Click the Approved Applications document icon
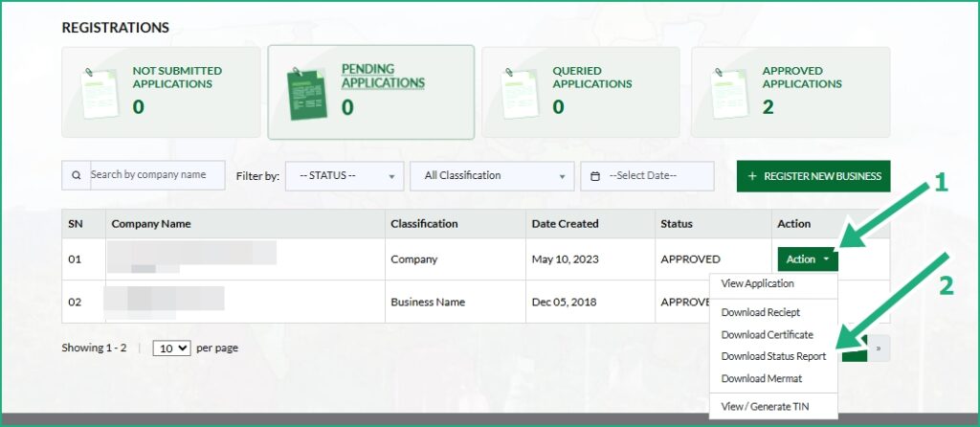This screenshot has height=427, width=980. pyautogui.click(x=729, y=92)
